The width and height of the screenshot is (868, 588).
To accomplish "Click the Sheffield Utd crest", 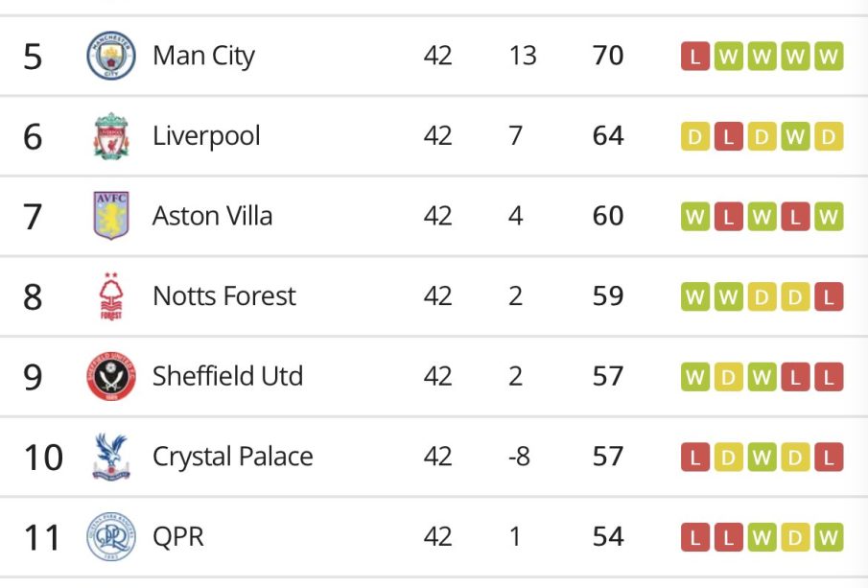I will (111, 376).
